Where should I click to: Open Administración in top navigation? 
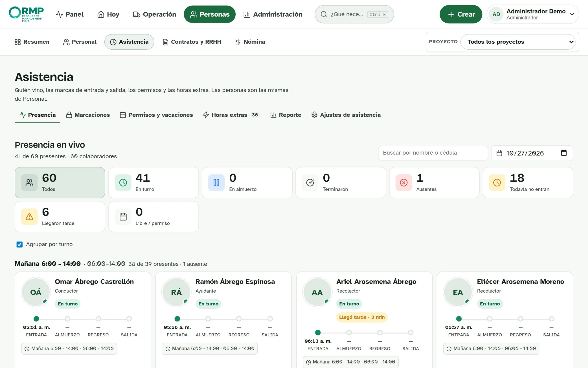point(273,14)
